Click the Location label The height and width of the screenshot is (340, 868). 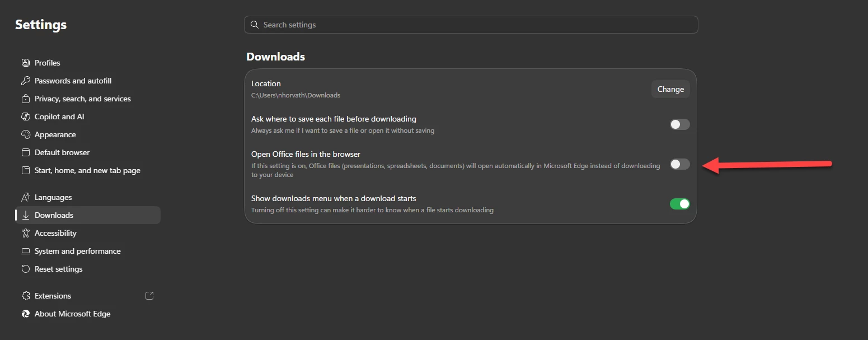(266, 83)
